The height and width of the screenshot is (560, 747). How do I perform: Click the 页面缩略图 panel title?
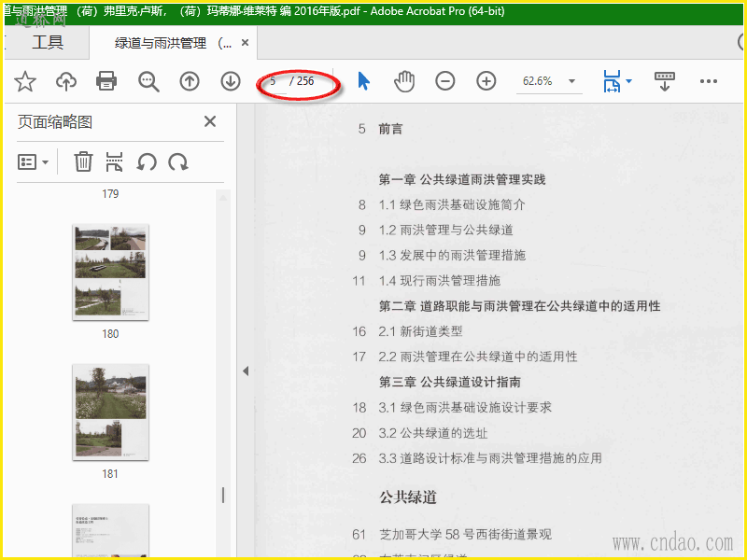[x=55, y=122]
